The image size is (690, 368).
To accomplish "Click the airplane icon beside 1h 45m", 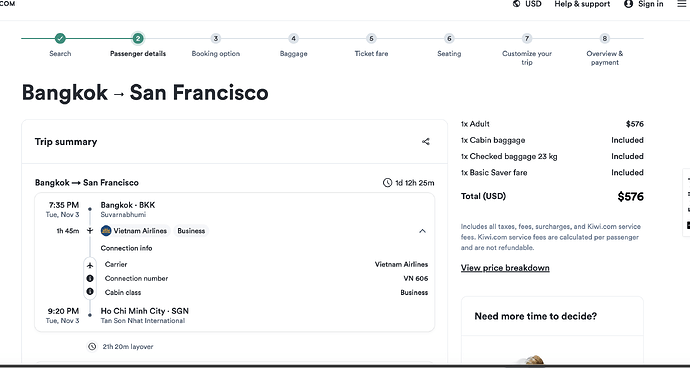I will [x=90, y=231].
